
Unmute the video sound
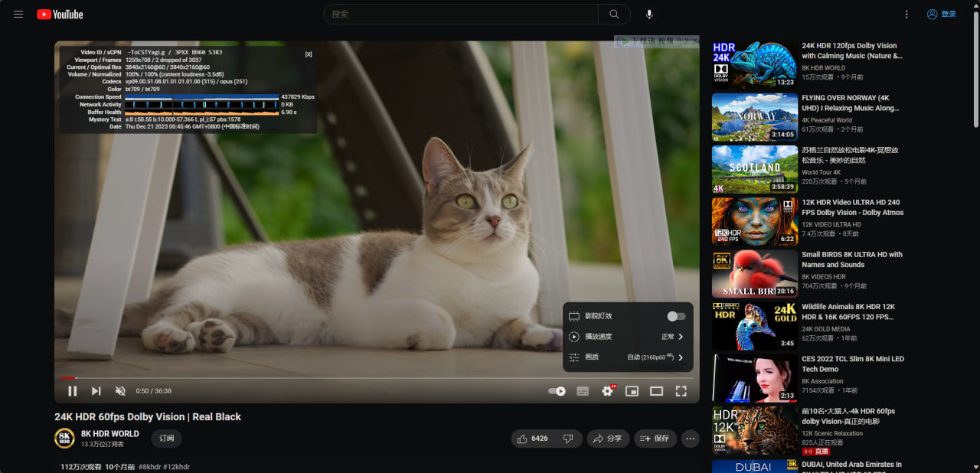[120, 391]
